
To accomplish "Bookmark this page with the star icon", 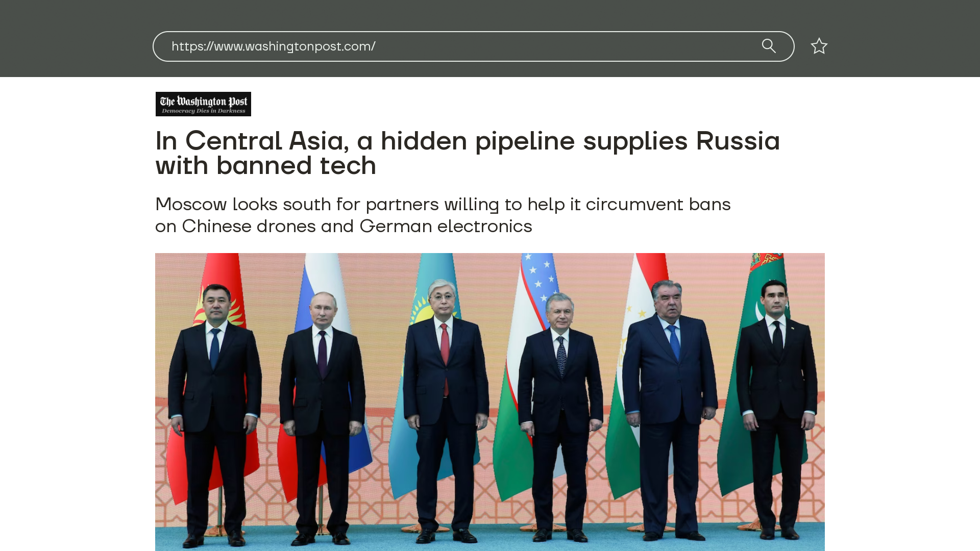I will (819, 46).
